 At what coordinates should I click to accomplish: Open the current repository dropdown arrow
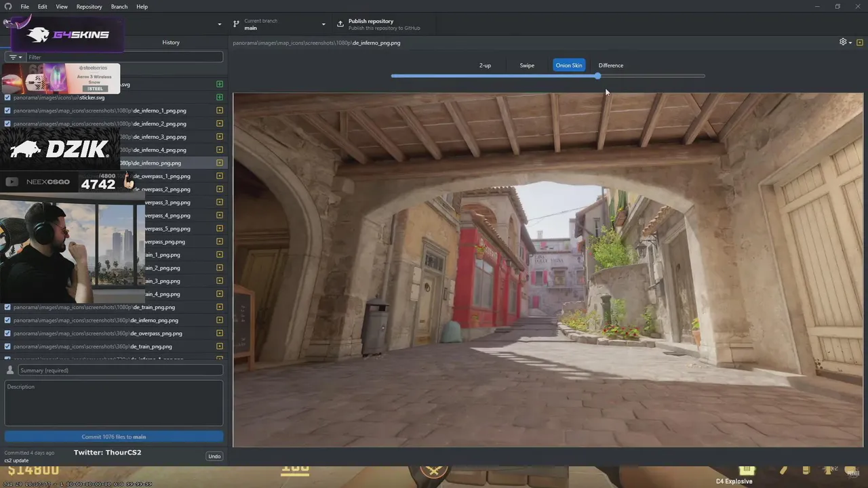(219, 24)
